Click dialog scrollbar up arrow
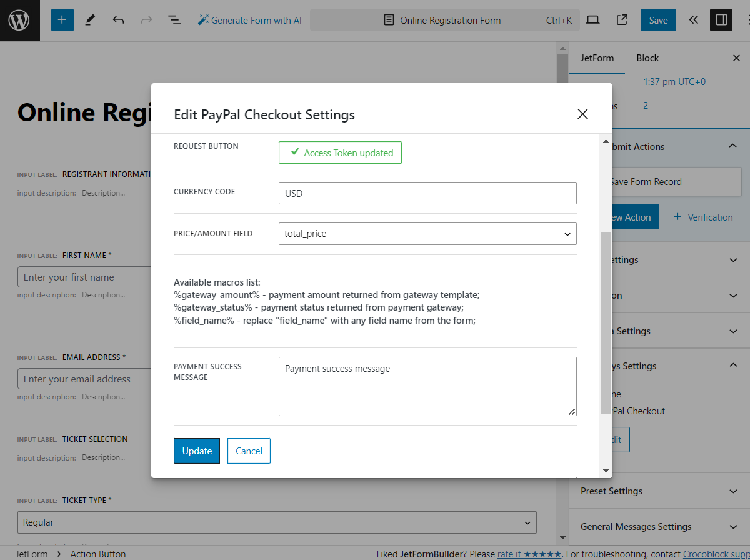The image size is (750, 560). pos(606,141)
